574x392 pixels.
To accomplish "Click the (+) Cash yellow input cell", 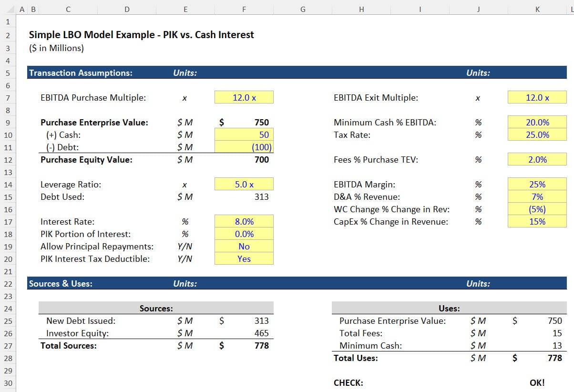I will tap(244, 134).
